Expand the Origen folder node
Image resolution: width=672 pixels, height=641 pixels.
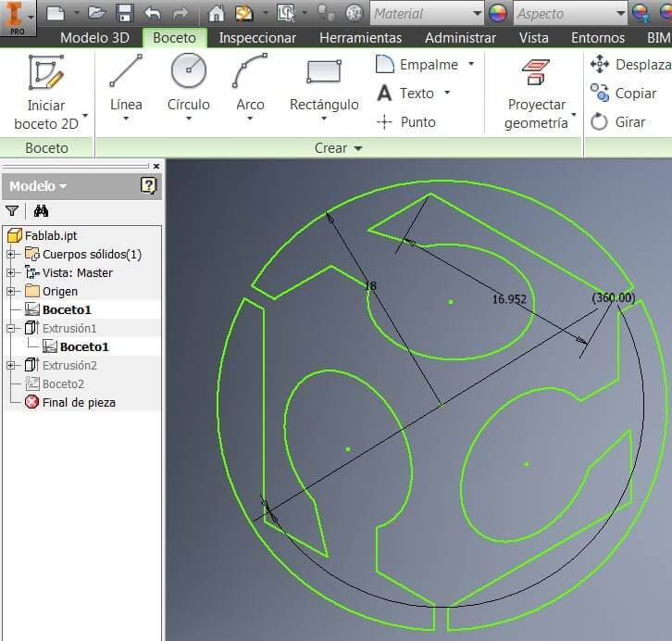click(x=11, y=291)
